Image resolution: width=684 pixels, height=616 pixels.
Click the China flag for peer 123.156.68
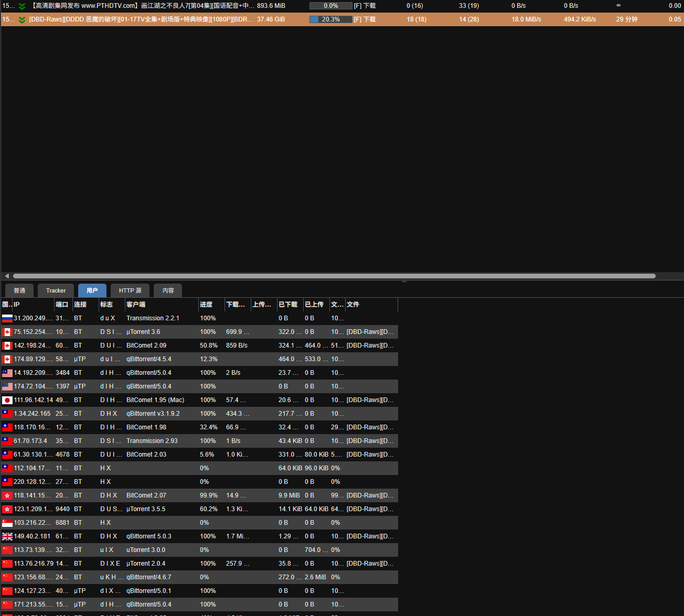[x=7, y=577]
